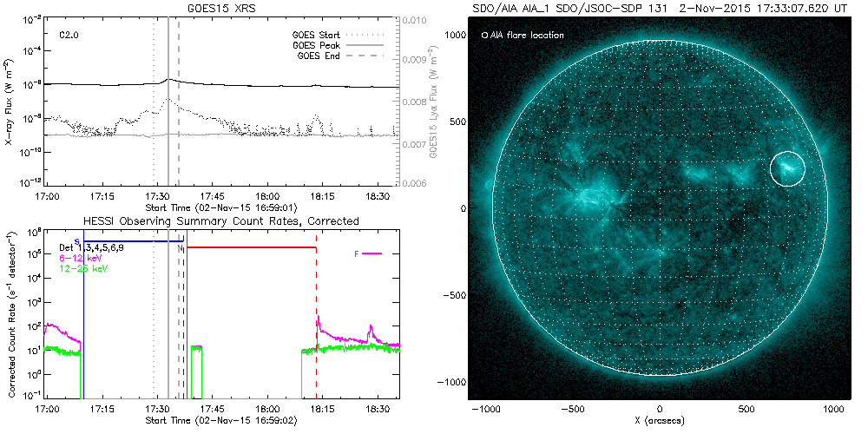The height and width of the screenshot is (434, 868).
Task: Click "Start Time (02-Nov-15 16:59:01)" axis label
Action: (221, 208)
